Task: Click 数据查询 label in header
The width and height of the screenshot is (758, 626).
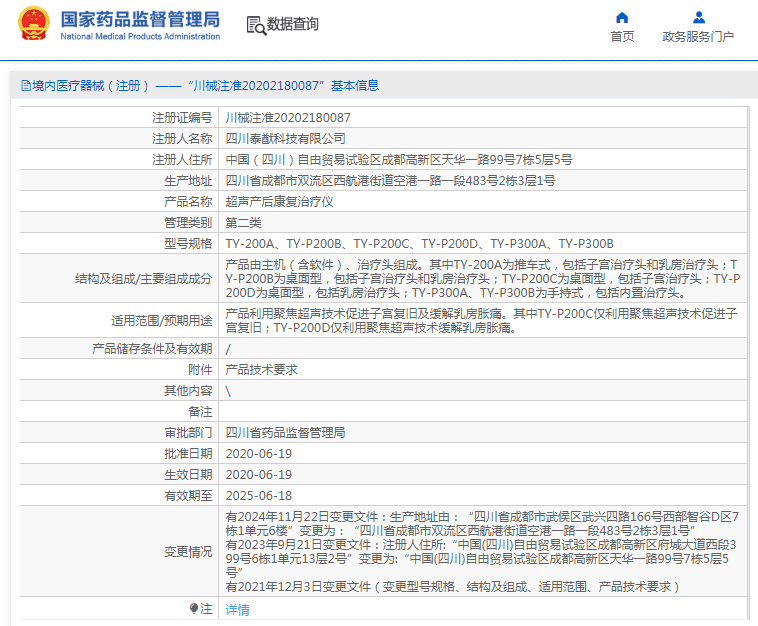Action: (x=292, y=24)
